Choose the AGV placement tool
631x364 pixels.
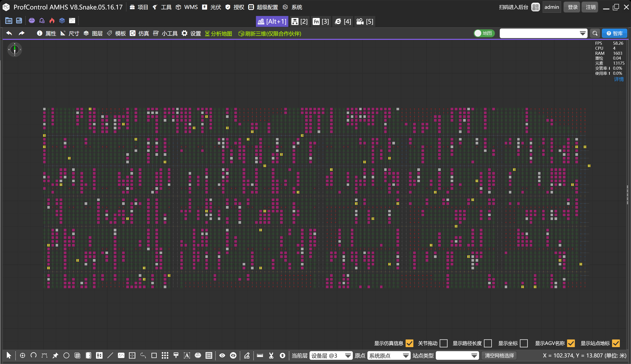tap(198, 355)
